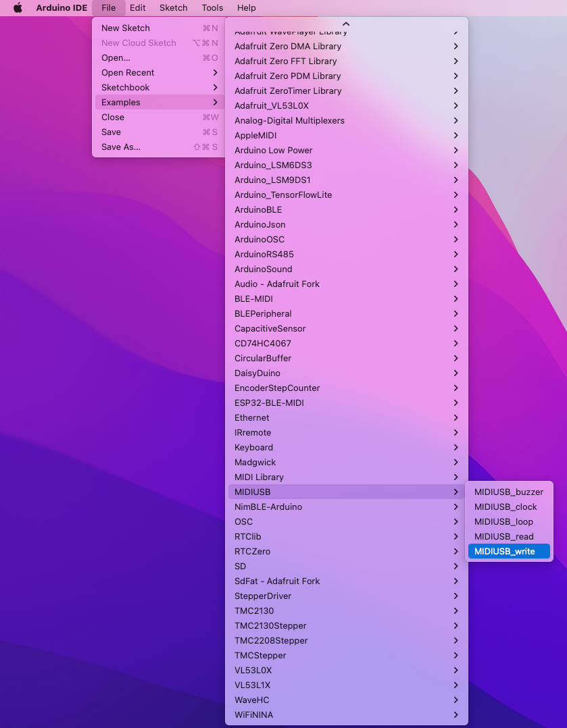567x728 pixels.
Task: Expand Audio - Adafruit Fork examples
Action: click(346, 284)
